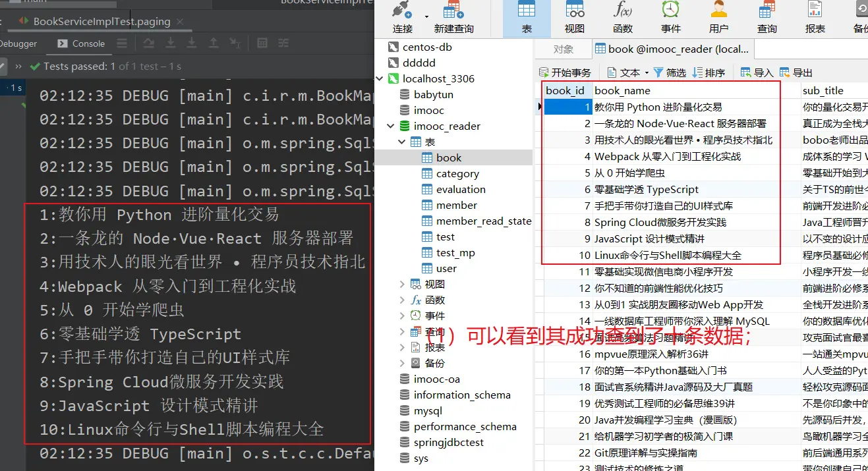Open the 文本 dropdown arrow
The image size is (868, 471).
click(647, 72)
